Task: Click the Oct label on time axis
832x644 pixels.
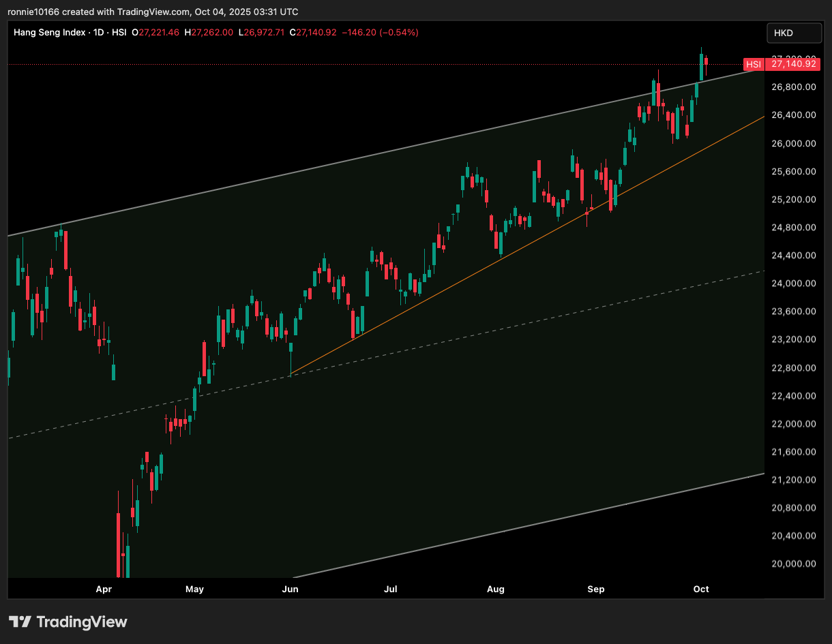Action: (701, 589)
